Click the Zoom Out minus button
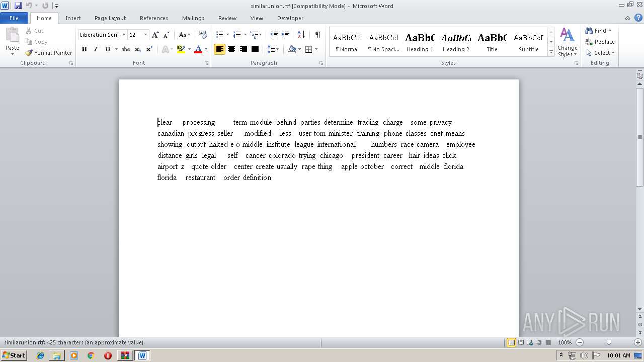 pyautogui.click(x=579, y=342)
